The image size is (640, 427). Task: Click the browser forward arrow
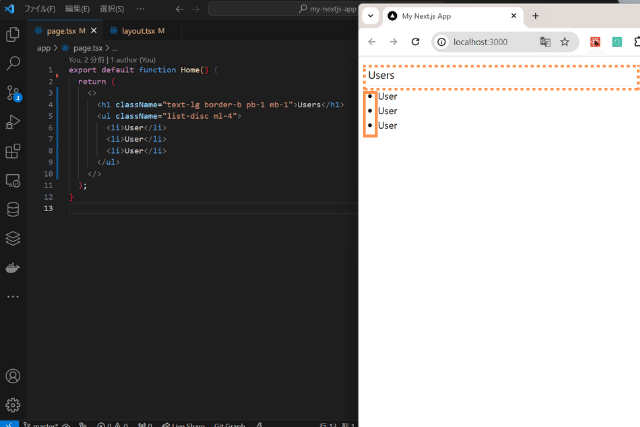click(393, 42)
